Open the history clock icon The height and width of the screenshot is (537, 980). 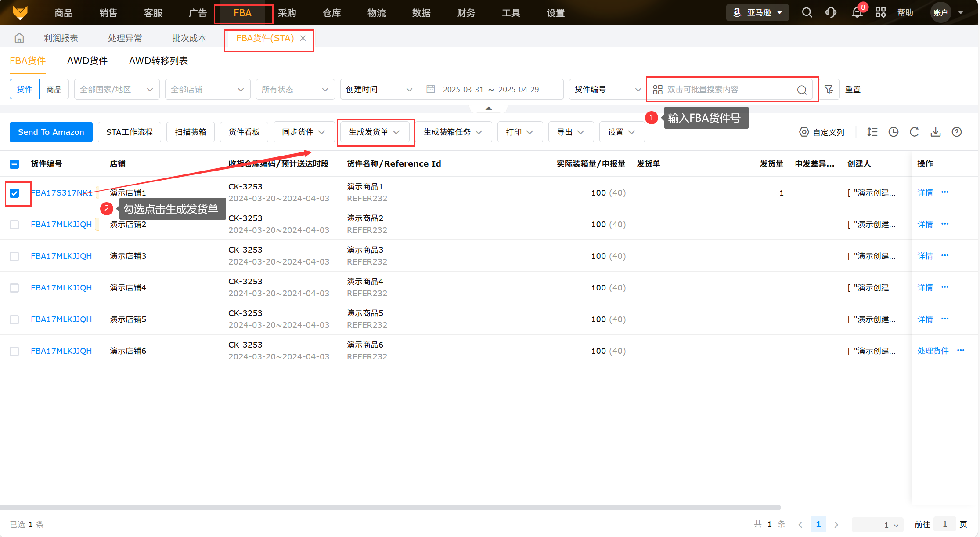894,132
